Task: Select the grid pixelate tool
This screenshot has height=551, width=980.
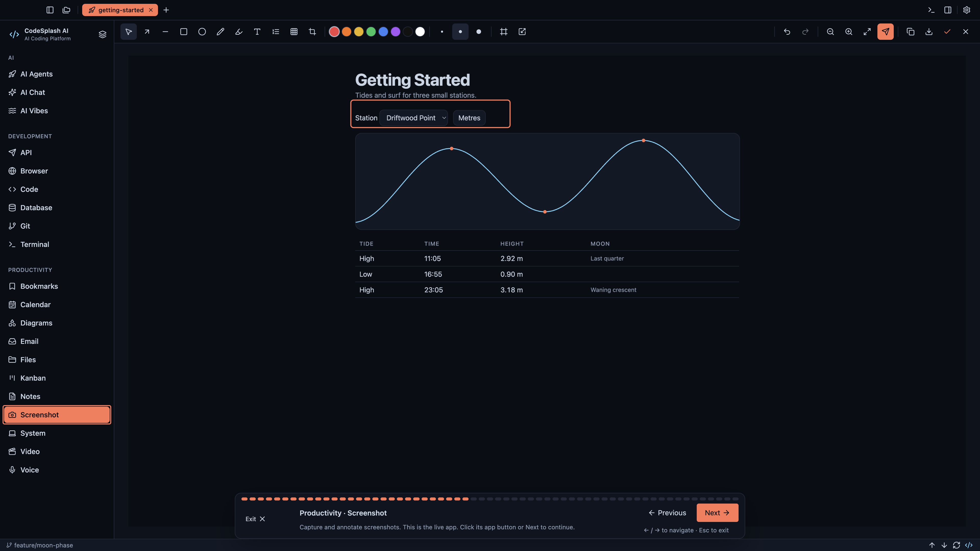Action: (294, 32)
